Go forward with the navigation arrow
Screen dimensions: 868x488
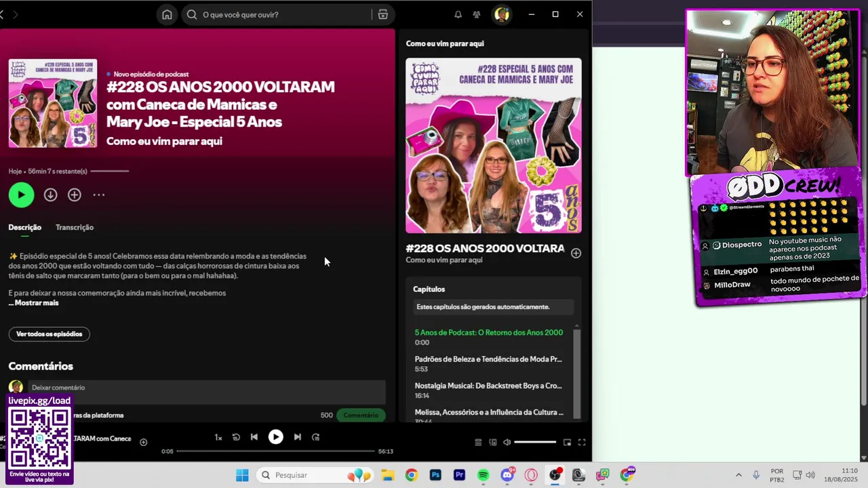tap(15, 14)
